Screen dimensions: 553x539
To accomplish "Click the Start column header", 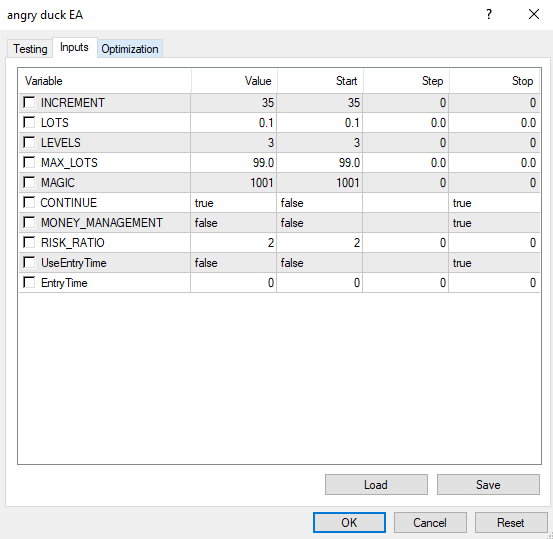I will [320, 81].
